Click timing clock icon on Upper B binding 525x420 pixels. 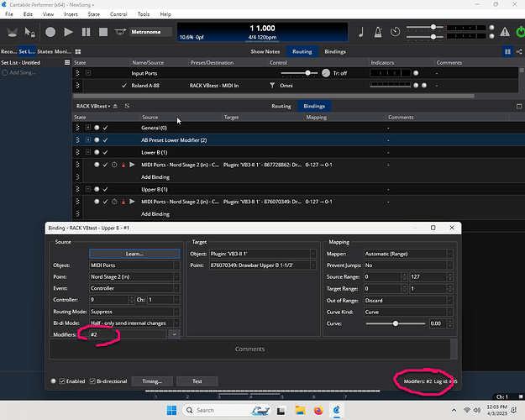tap(114, 202)
